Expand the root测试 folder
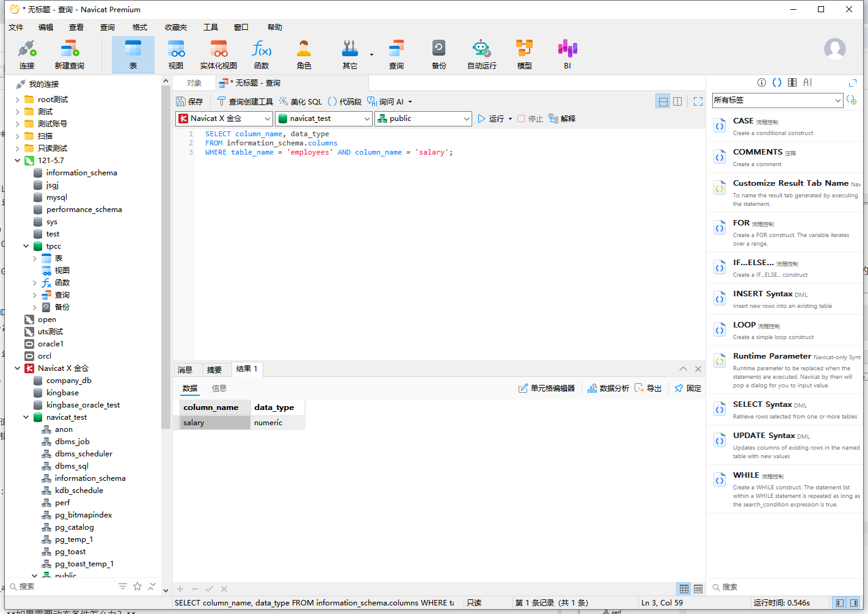Image resolution: width=868 pixels, height=614 pixels. point(17,100)
